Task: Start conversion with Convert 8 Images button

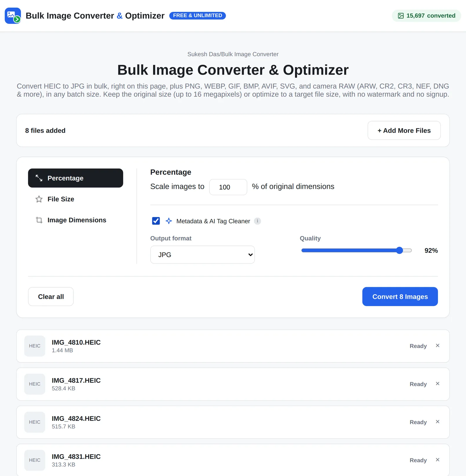Action: (400, 297)
